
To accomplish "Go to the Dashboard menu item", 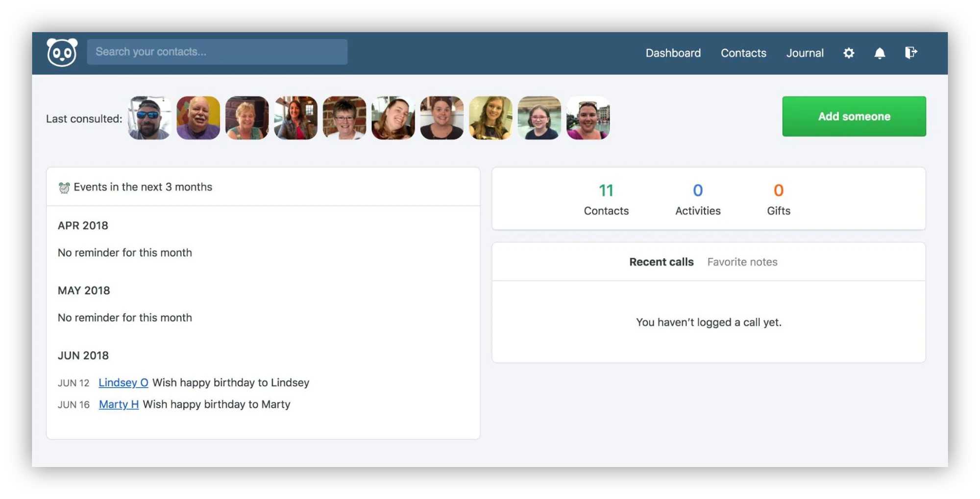I will 673,53.
